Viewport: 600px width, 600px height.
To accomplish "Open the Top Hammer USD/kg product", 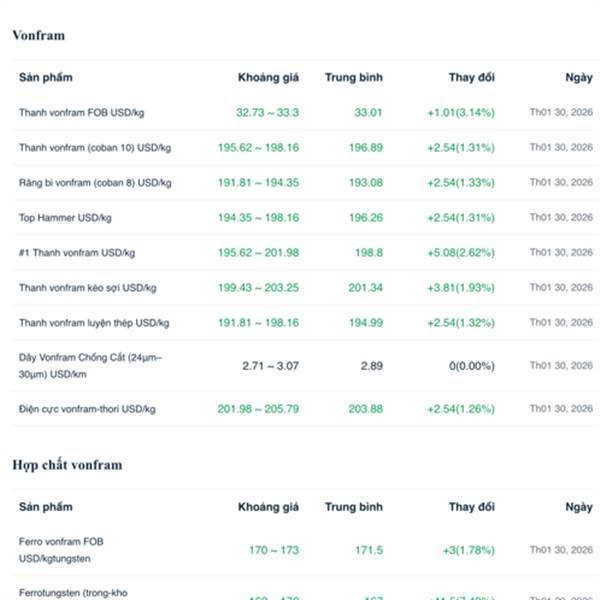I will (x=65, y=218).
